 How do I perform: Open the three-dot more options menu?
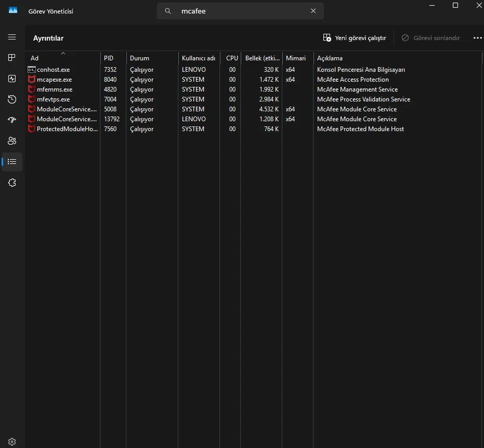click(x=478, y=38)
